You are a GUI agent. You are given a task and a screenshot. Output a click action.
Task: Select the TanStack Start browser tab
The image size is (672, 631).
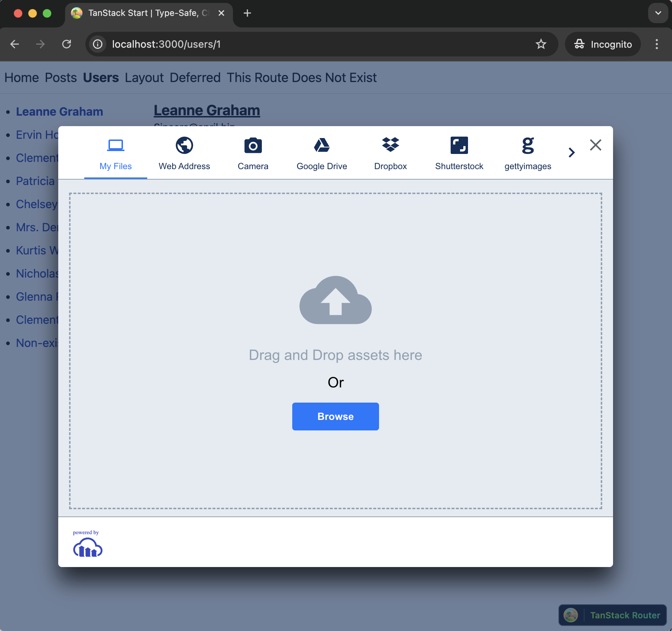(x=149, y=13)
